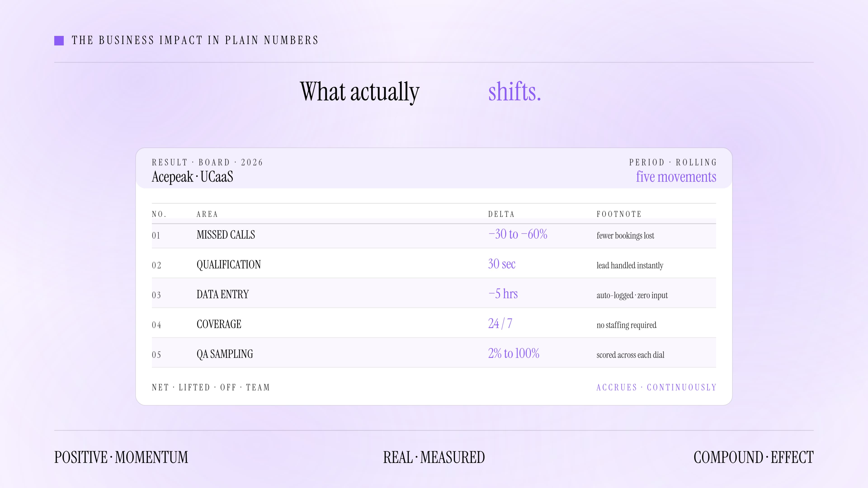The height and width of the screenshot is (488, 868).
Task: Select the POSITIVE · MOMENTUM footer label
Action: pyautogui.click(x=121, y=457)
